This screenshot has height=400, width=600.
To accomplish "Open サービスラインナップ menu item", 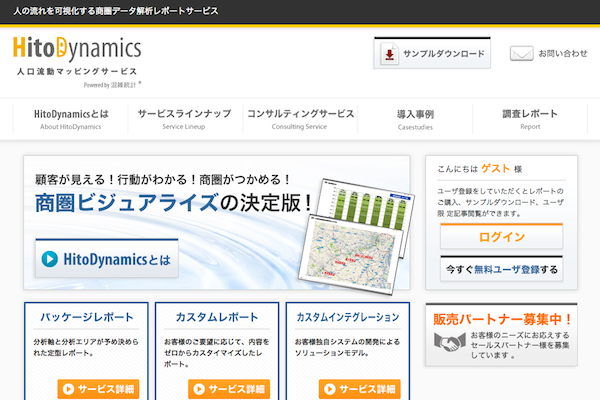I will coord(184,119).
